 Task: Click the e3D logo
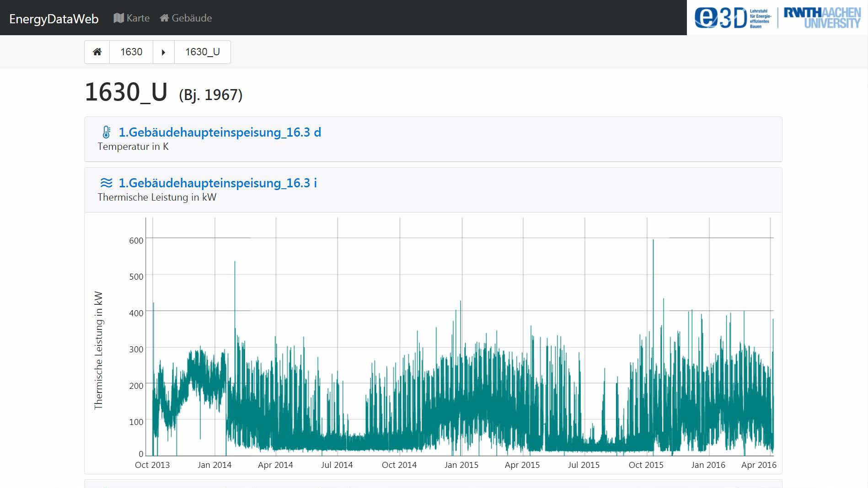click(x=733, y=18)
